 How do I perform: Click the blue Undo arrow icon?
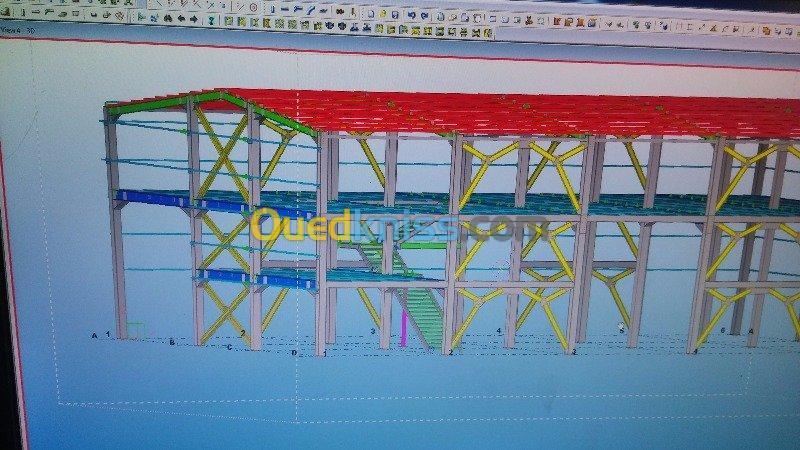[411, 15]
